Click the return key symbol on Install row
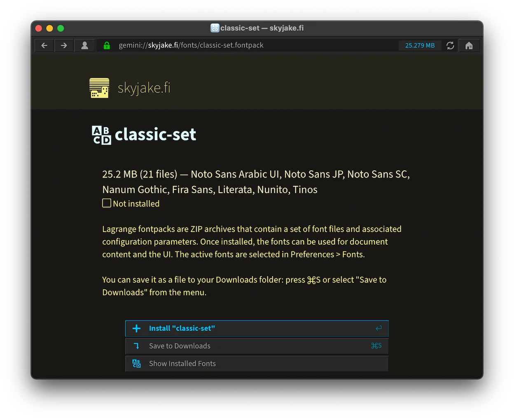Screen dimensions: 514x420 click(378, 328)
